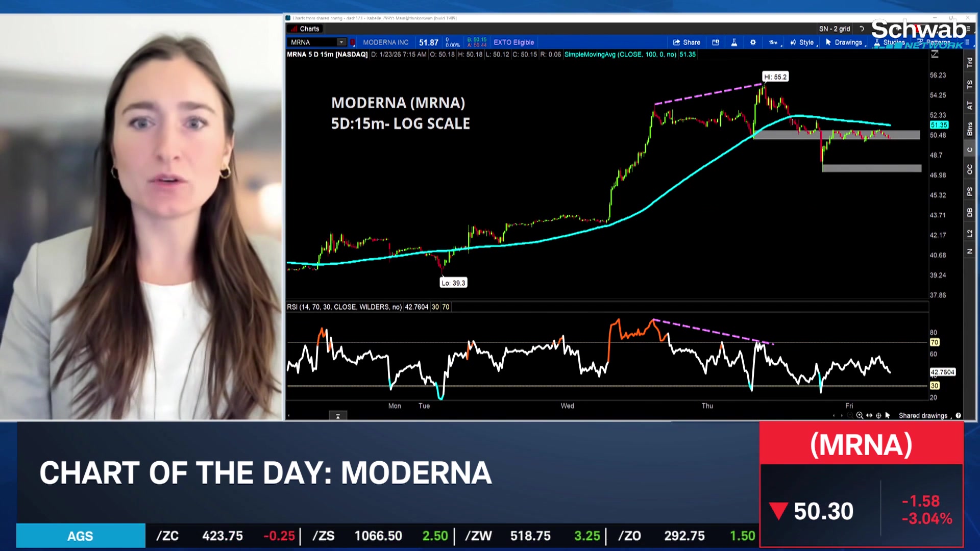Open chart settings with the gear icon
Image resolution: width=980 pixels, height=551 pixels.
[x=752, y=42]
